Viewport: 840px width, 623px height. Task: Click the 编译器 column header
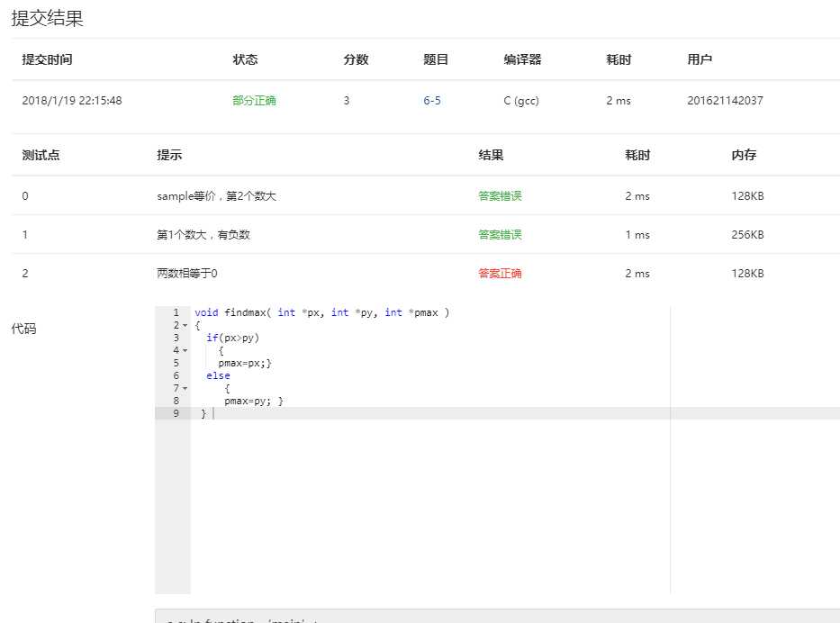coord(522,59)
